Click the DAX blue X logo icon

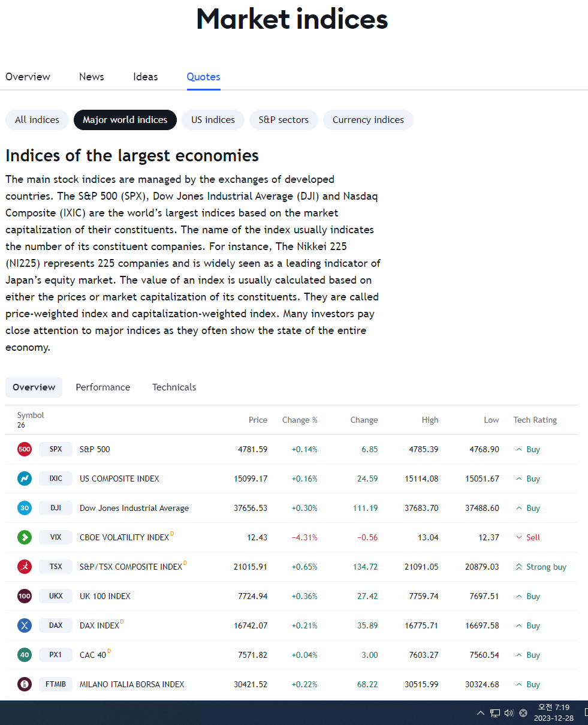coord(25,625)
